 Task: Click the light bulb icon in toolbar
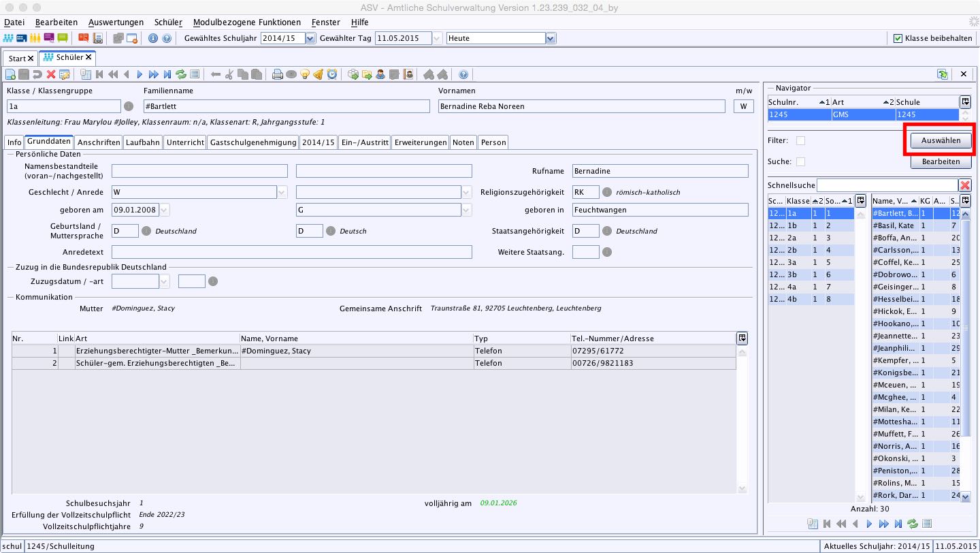(x=305, y=74)
